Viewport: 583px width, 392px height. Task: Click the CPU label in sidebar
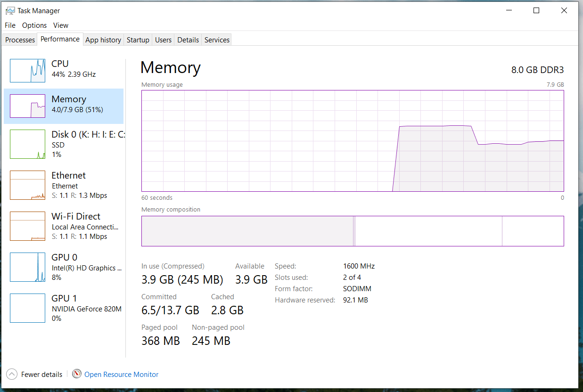(60, 64)
